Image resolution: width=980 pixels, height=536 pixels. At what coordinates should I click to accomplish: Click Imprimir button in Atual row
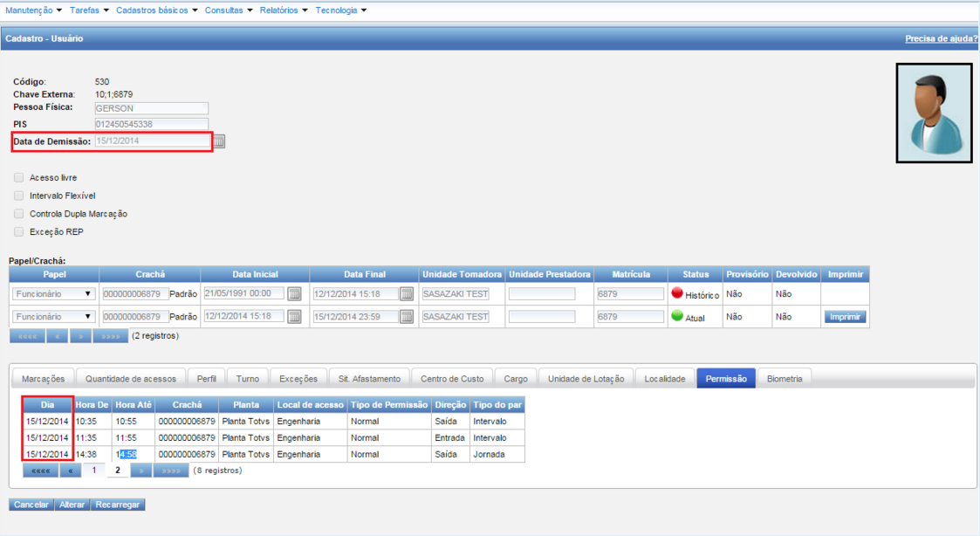(845, 317)
